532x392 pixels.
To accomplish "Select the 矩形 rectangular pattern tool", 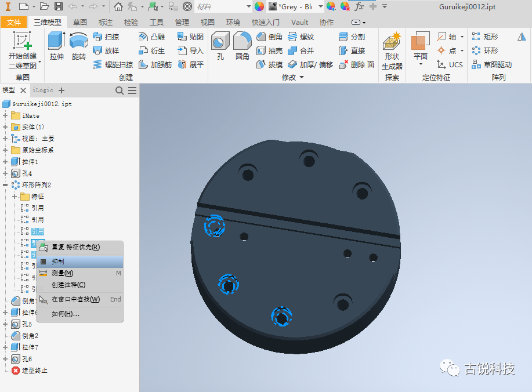I will click(x=485, y=37).
